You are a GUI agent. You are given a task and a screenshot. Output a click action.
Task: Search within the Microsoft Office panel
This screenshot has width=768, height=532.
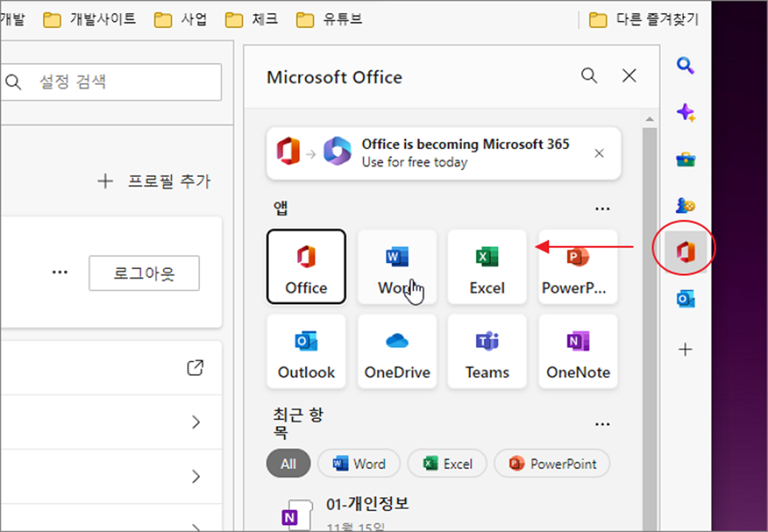(x=589, y=76)
